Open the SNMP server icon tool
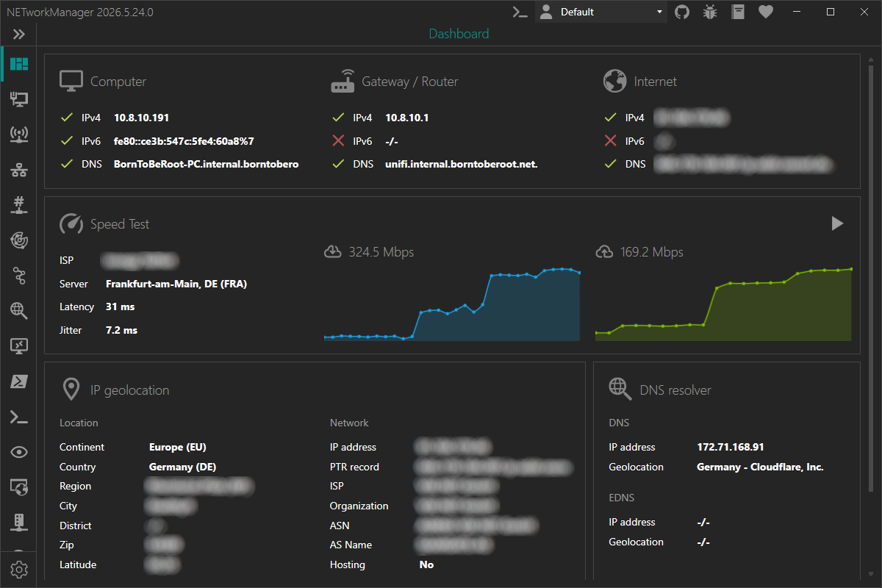This screenshot has height=588, width=882. coord(19,523)
